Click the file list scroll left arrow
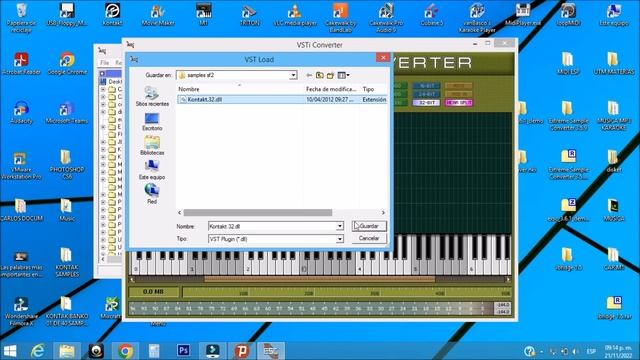The height and width of the screenshot is (360, 640). (x=180, y=213)
